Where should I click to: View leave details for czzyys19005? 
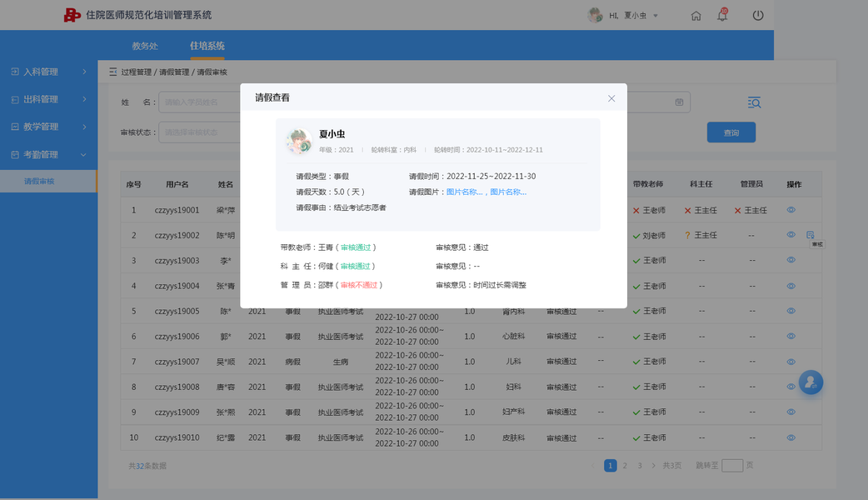coord(791,311)
